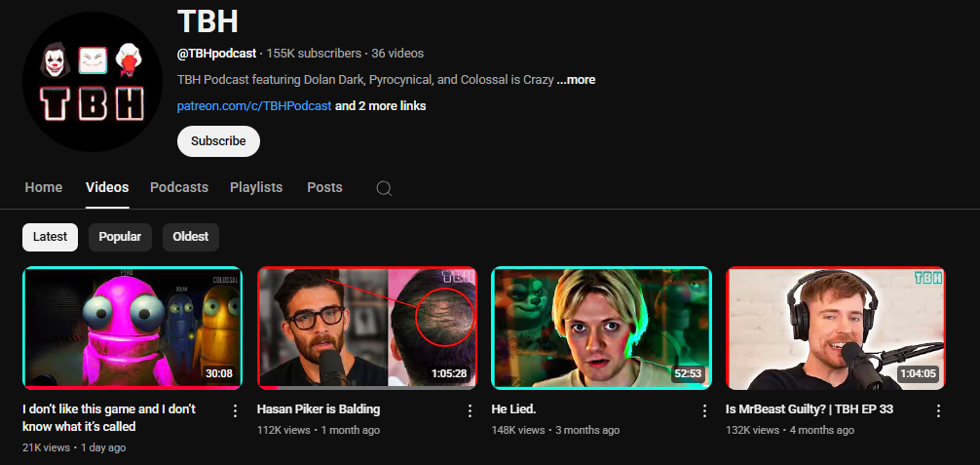Select the Popular sort filter chip
Image resolution: width=980 pixels, height=465 pixels.
pyautogui.click(x=120, y=237)
